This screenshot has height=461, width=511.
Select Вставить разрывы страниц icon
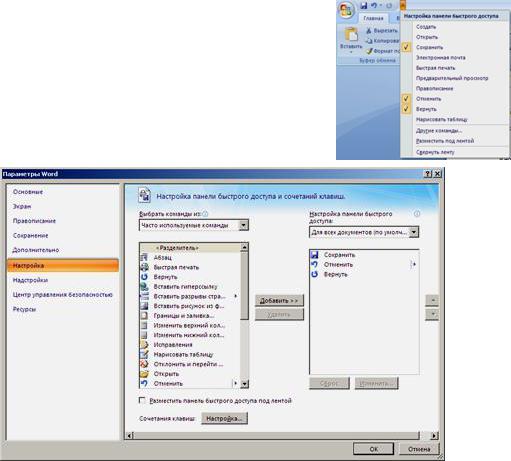[144, 296]
